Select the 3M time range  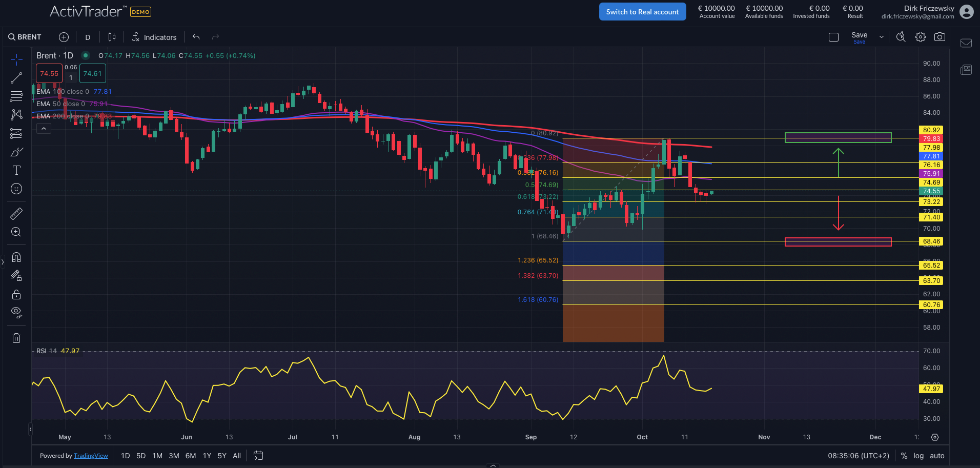(x=174, y=456)
